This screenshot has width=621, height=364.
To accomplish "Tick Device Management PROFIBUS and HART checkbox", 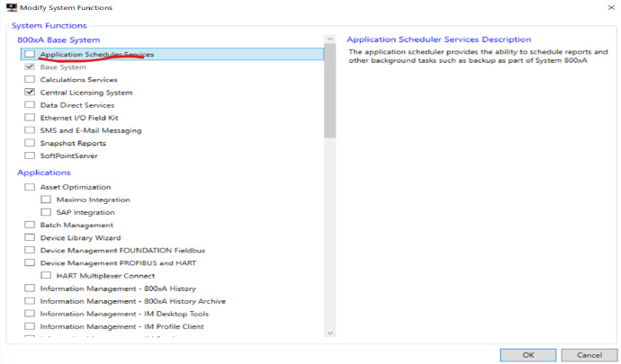I will click(30, 262).
